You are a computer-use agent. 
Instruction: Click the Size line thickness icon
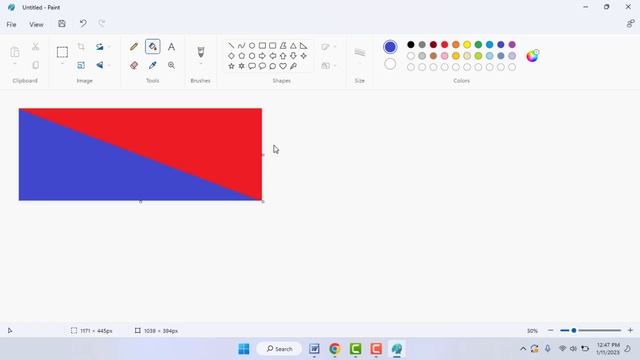click(360, 52)
